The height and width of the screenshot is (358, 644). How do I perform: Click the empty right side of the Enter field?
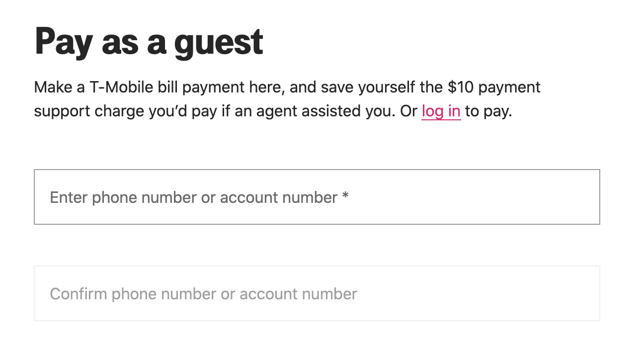click(x=497, y=197)
